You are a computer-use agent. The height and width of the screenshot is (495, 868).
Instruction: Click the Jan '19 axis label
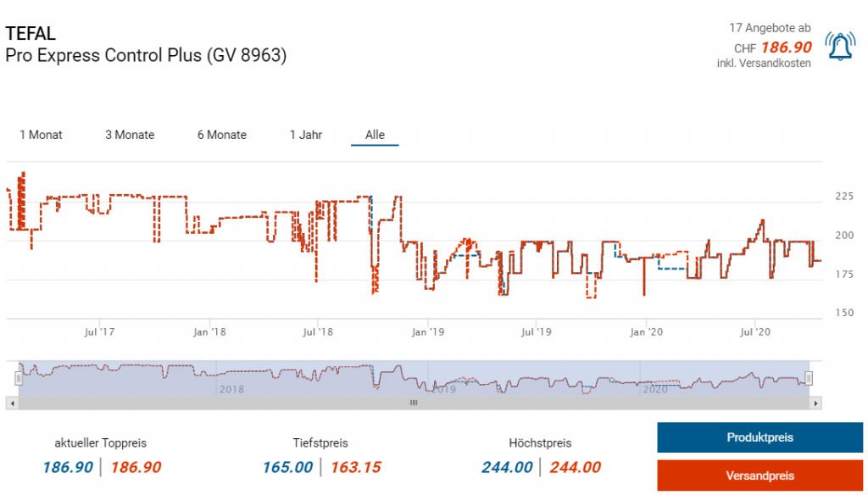click(428, 332)
